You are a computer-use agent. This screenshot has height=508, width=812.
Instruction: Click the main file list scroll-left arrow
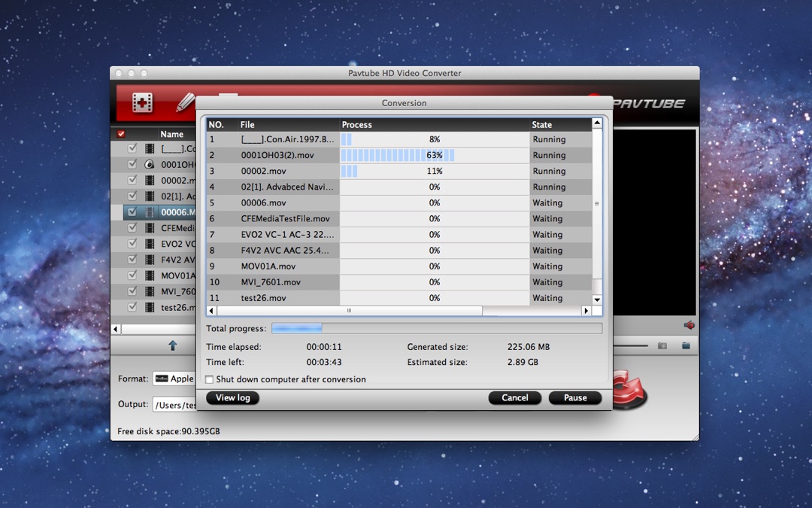(116, 329)
